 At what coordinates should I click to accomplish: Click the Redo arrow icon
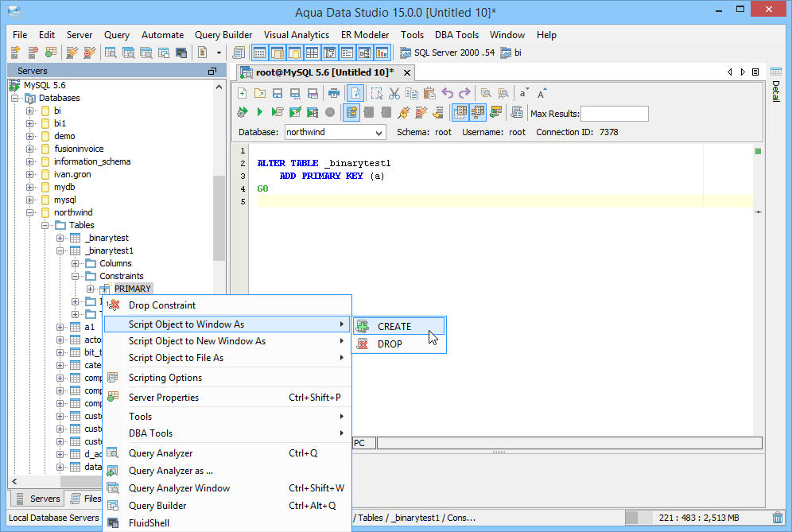(464, 94)
